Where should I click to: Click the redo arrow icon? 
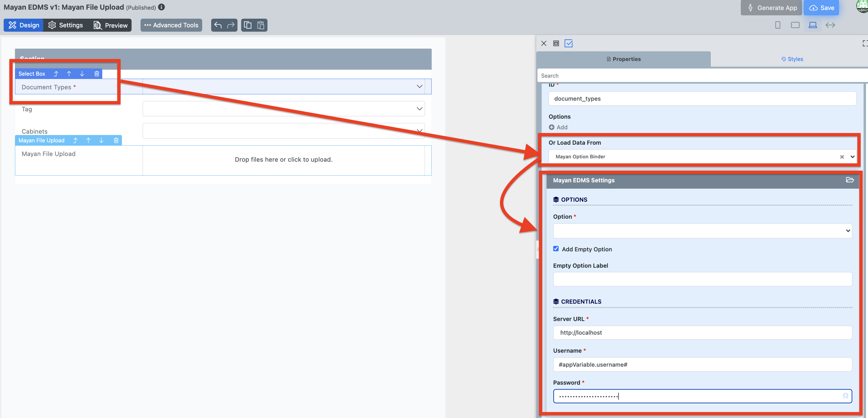tap(231, 25)
